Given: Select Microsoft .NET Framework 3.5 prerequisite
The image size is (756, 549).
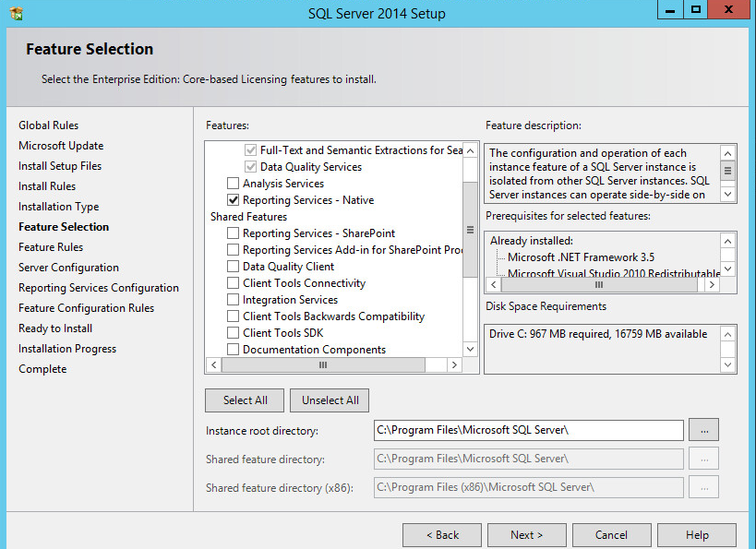Looking at the screenshot, I should [581, 257].
